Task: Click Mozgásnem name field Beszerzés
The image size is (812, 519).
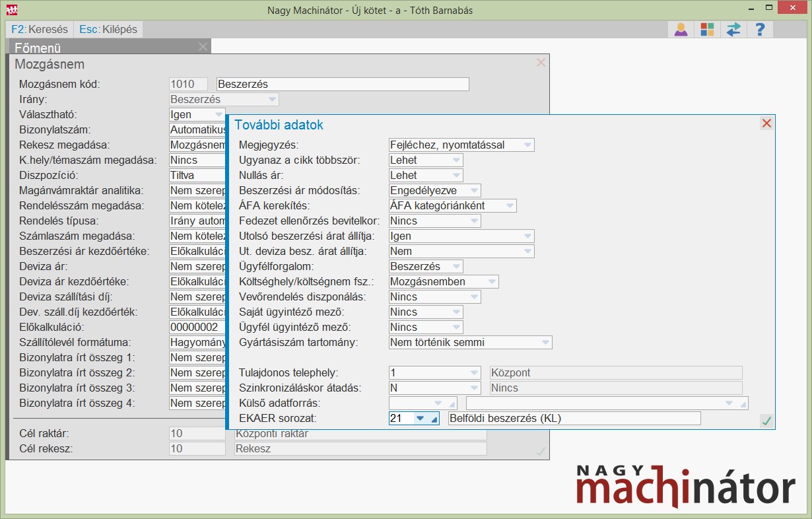Action: click(343, 85)
